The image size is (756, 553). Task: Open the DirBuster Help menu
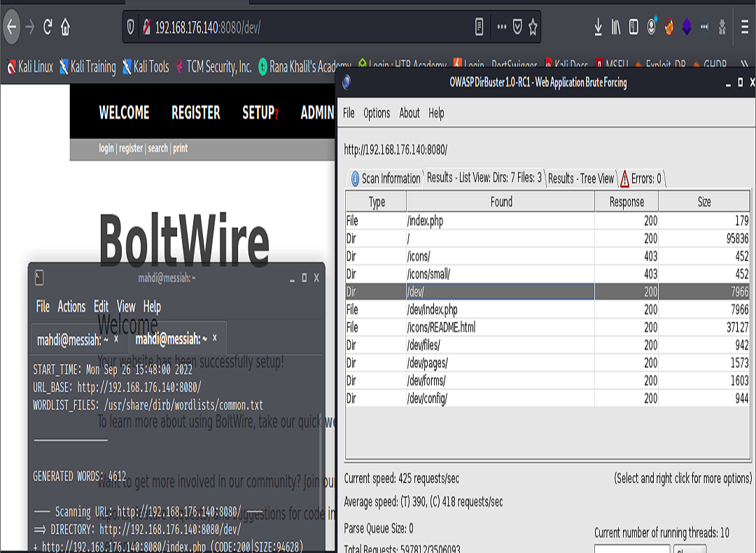point(436,113)
